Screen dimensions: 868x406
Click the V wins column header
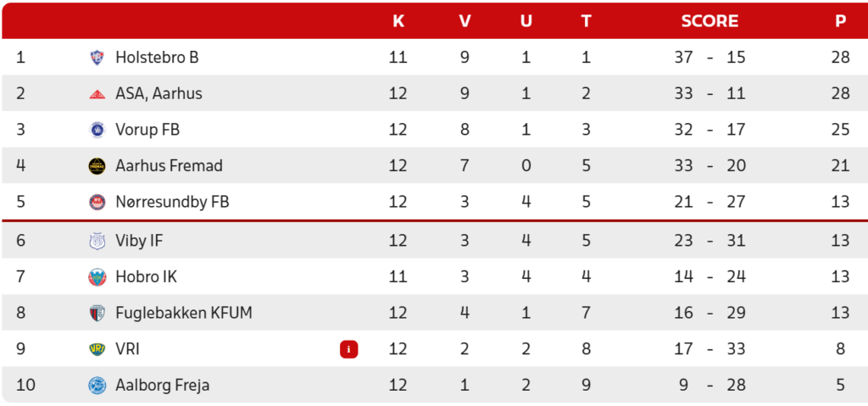click(465, 21)
